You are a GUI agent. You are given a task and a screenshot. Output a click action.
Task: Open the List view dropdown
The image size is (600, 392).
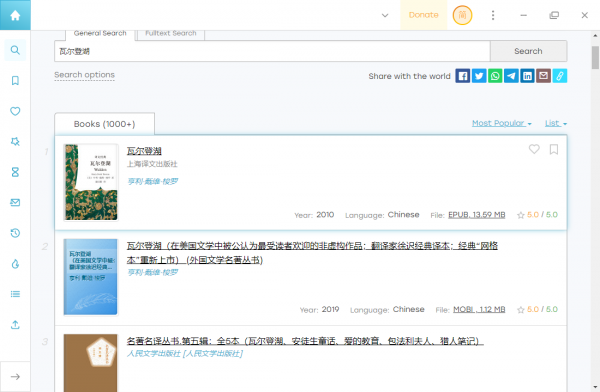pyautogui.click(x=556, y=123)
